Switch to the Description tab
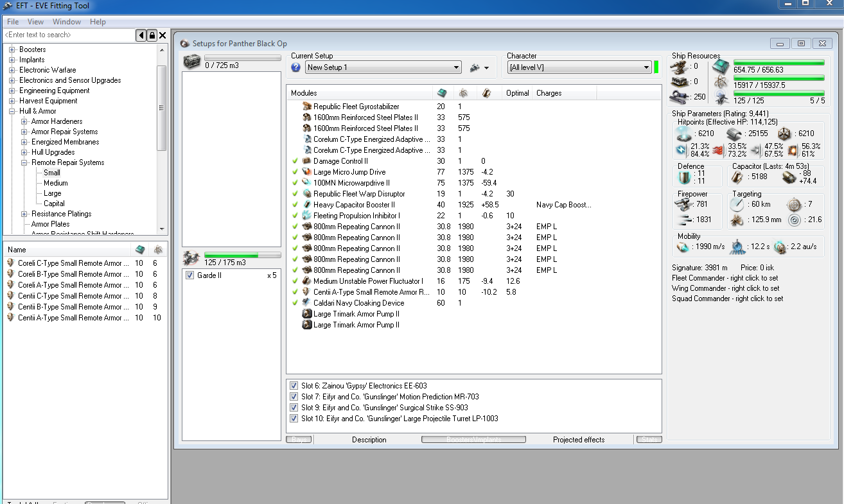Screen dimensions: 844x504 tap(369, 440)
